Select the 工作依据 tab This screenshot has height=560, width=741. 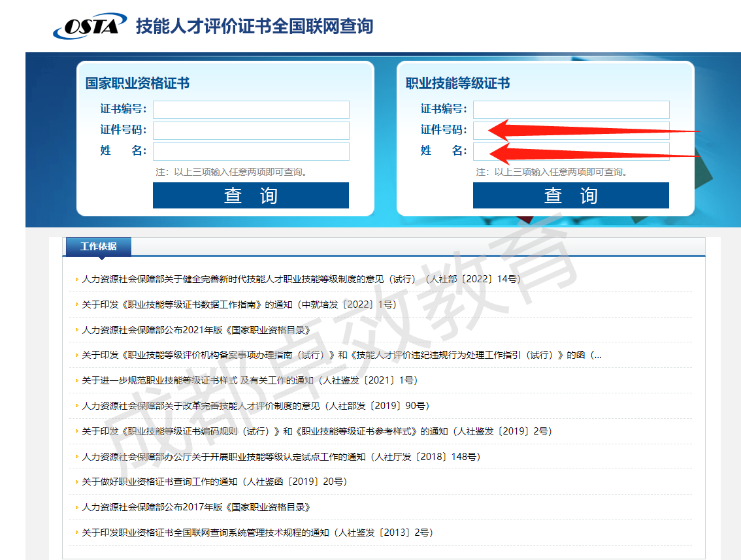[99, 247]
